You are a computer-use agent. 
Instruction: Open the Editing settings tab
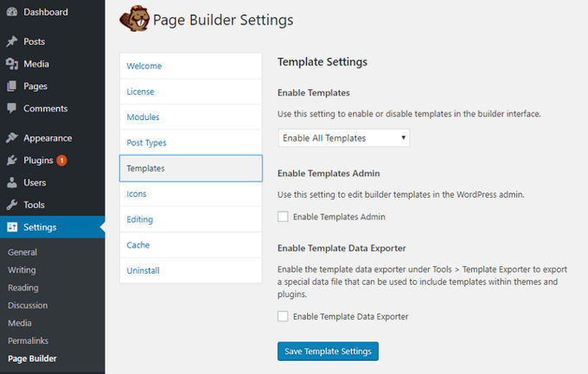(191, 219)
